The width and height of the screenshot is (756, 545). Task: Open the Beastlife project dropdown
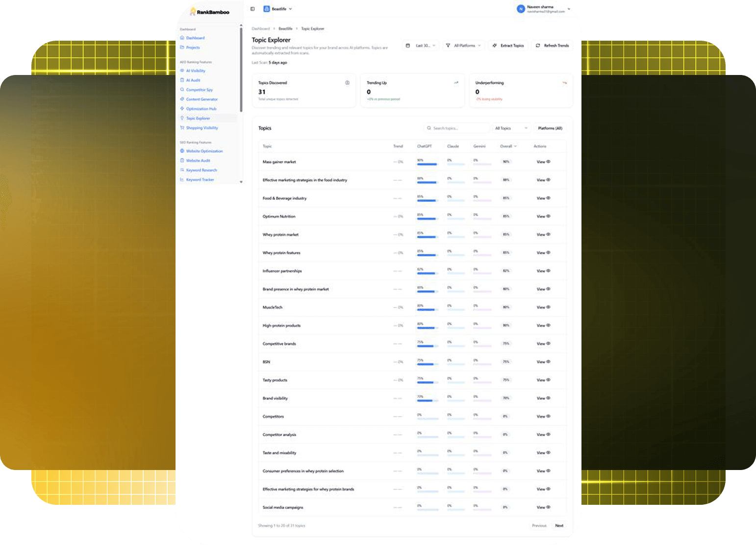(278, 9)
